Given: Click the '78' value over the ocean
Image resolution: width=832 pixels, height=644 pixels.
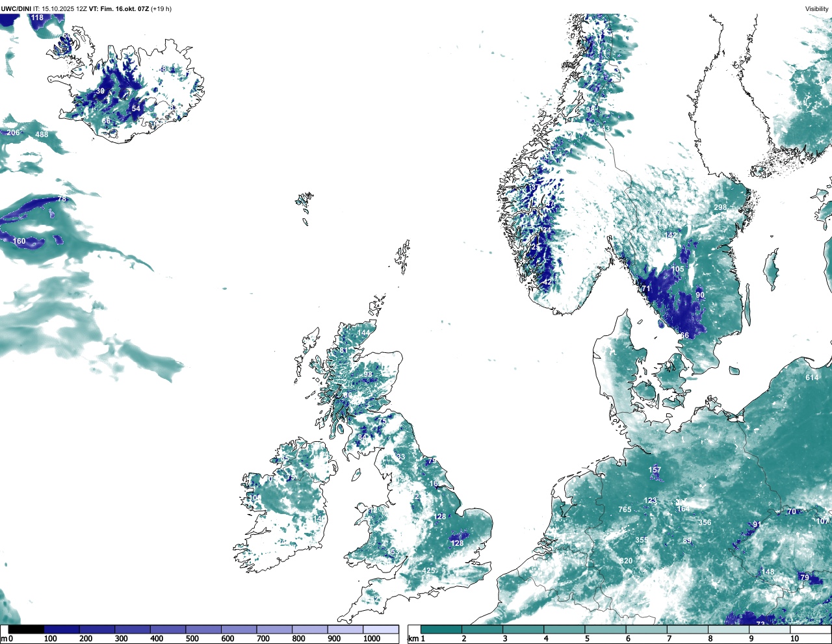Looking at the screenshot, I should (62, 199).
